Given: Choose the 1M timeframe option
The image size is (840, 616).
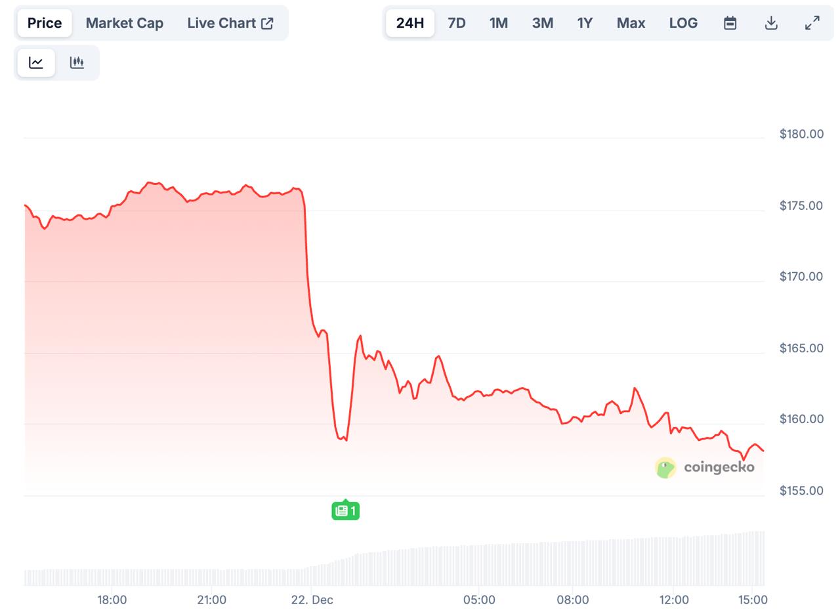Looking at the screenshot, I should 499,22.
